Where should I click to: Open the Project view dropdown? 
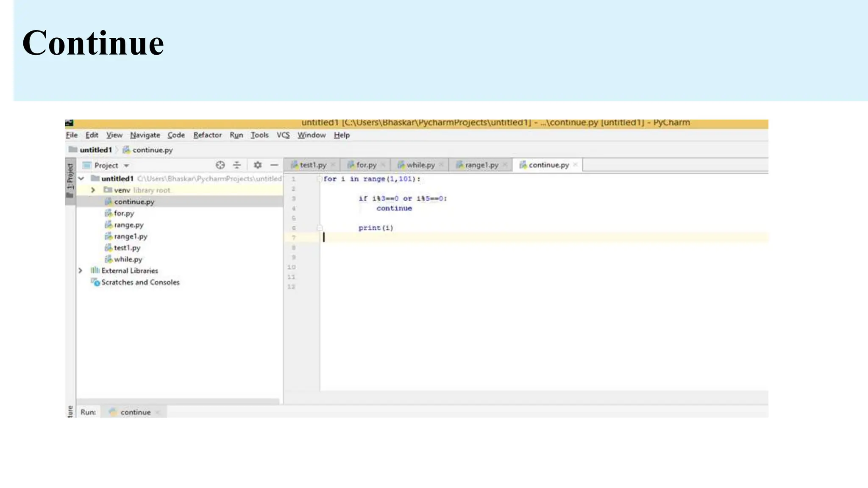[126, 166]
